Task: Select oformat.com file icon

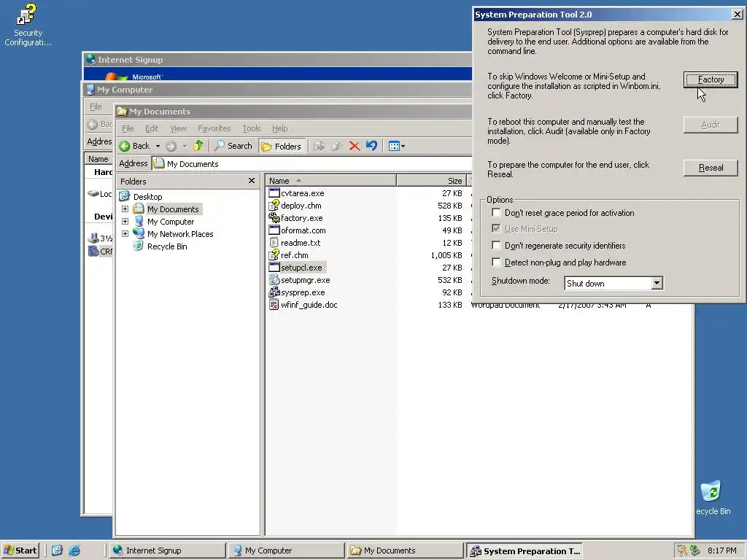Action: [x=274, y=230]
